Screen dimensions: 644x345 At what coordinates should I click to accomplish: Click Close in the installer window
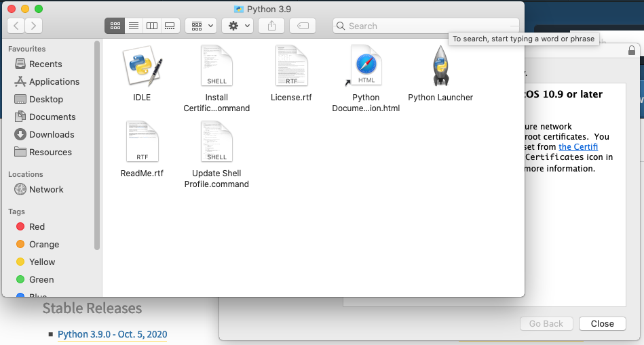pos(602,324)
